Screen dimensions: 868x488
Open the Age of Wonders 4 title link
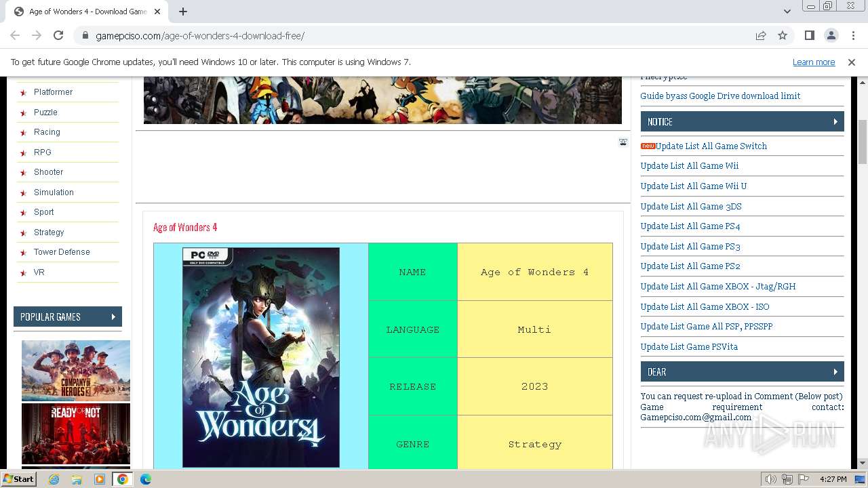185,227
